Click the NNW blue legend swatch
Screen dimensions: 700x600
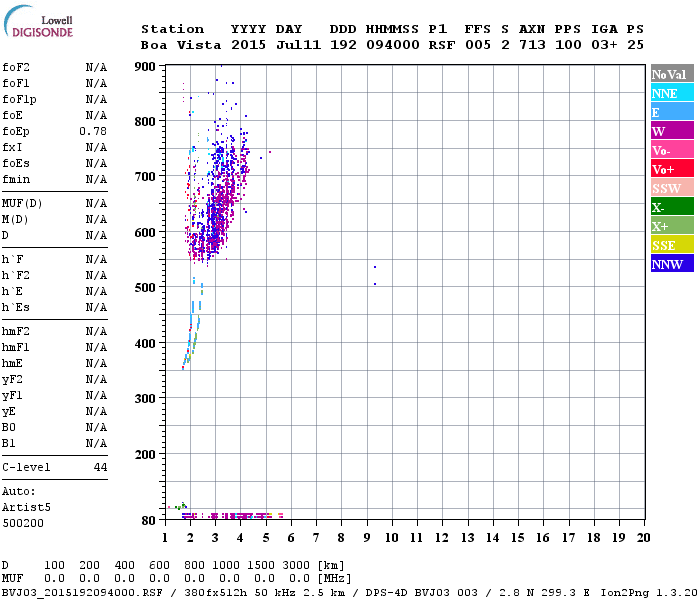coord(672,263)
